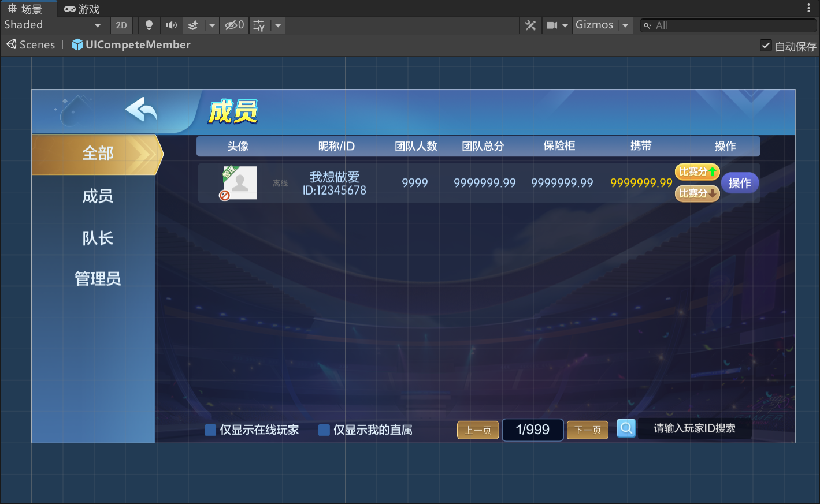The width and height of the screenshot is (820, 504).
Task: Switch to the 游戏 tab
Action: point(82,9)
